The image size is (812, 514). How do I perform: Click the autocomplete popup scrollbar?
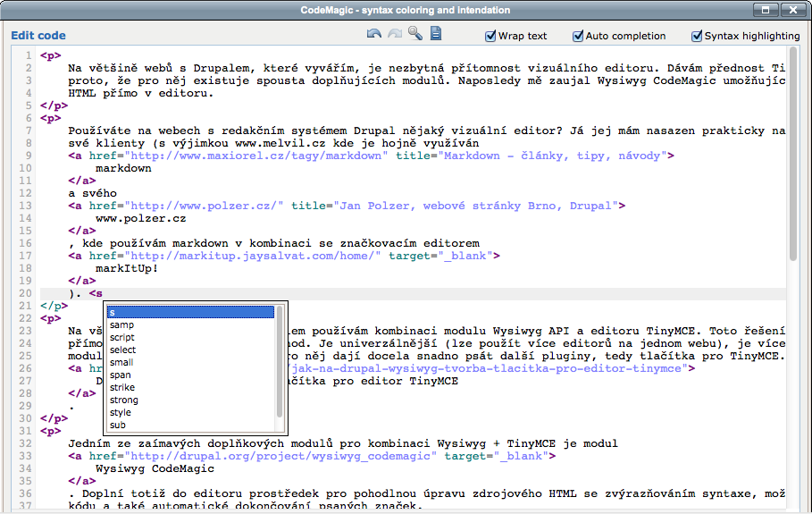coord(280,362)
